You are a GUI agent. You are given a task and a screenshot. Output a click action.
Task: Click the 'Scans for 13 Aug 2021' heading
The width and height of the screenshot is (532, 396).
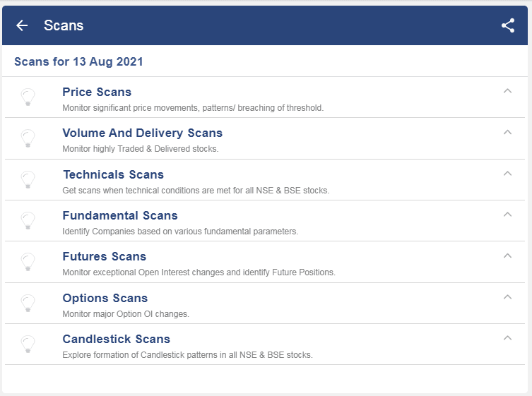pos(78,61)
